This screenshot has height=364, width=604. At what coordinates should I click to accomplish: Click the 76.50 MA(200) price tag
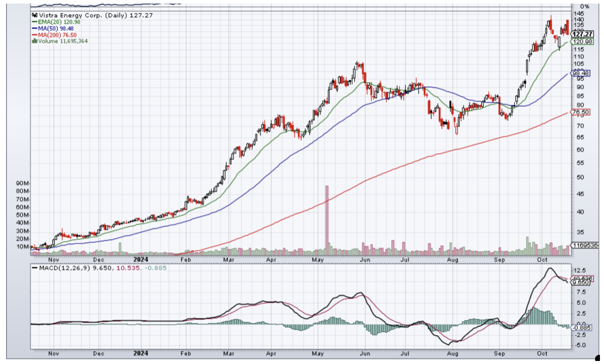pos(580,112)
